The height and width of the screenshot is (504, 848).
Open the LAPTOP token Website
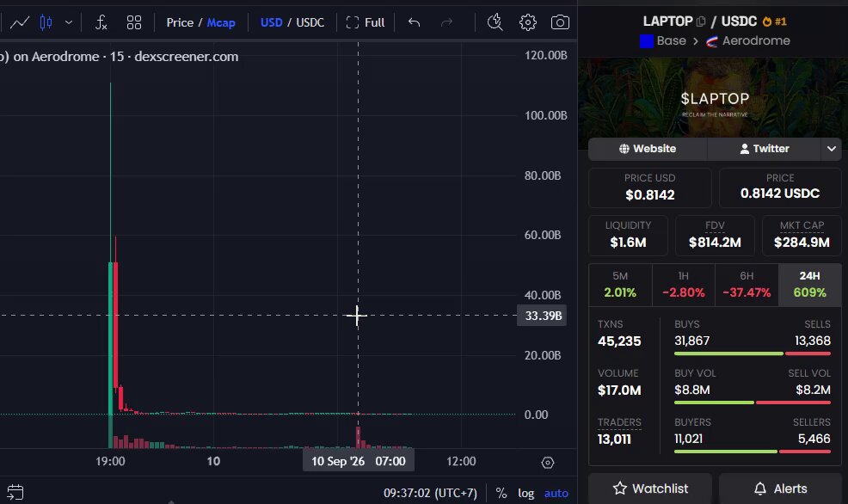(x=648, y=149)
